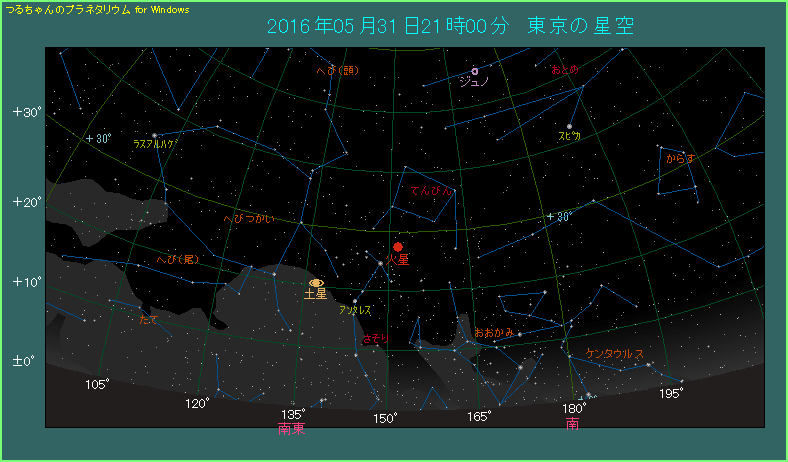Click the Antares star dot
Viewport: 788px width, 462px height.
point(355,300)
